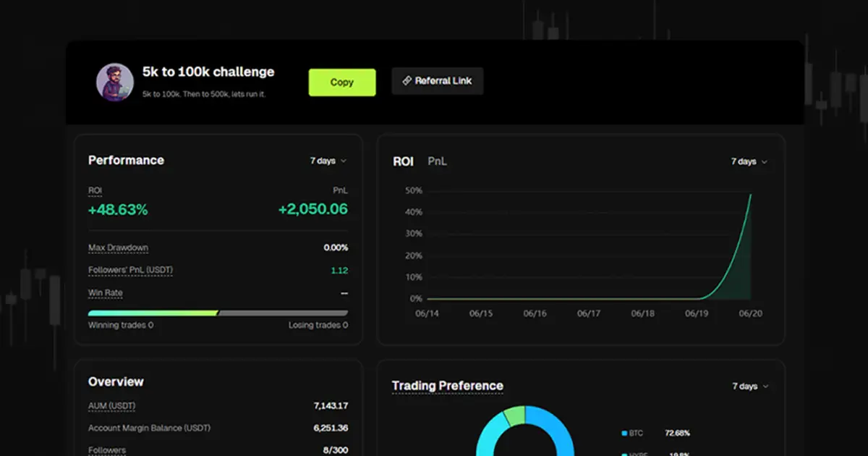Open the Referral Link button
868x456 pixels.
point(437,80)
